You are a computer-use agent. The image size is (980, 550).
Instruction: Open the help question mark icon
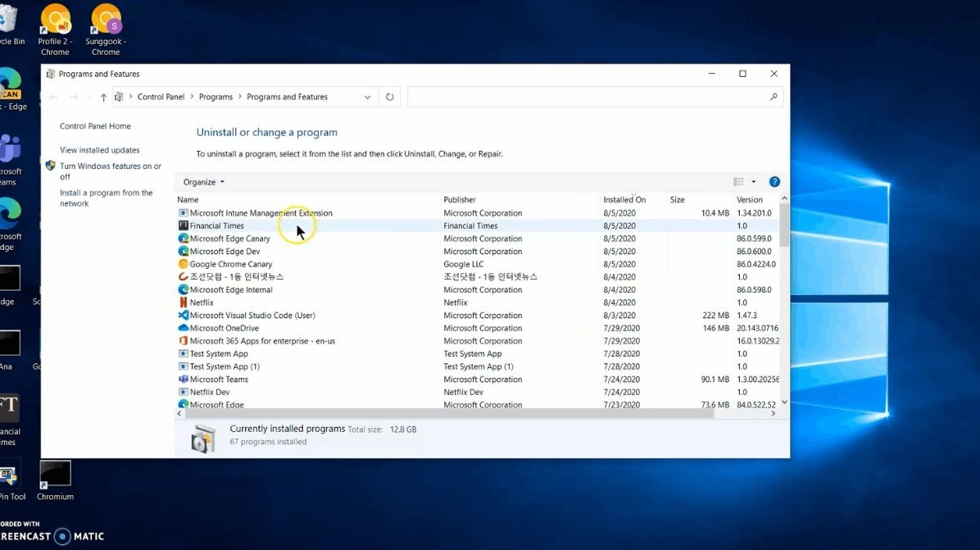coord(774,182)
